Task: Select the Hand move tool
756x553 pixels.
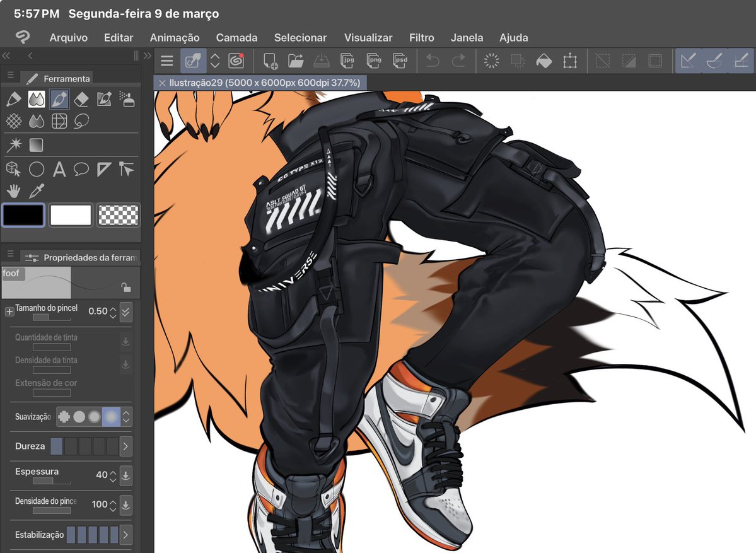Action: (13, 192)
